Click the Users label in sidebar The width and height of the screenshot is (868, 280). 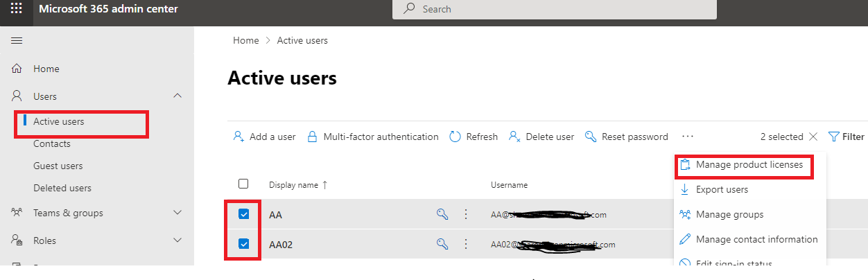click(x=45, y=96)
